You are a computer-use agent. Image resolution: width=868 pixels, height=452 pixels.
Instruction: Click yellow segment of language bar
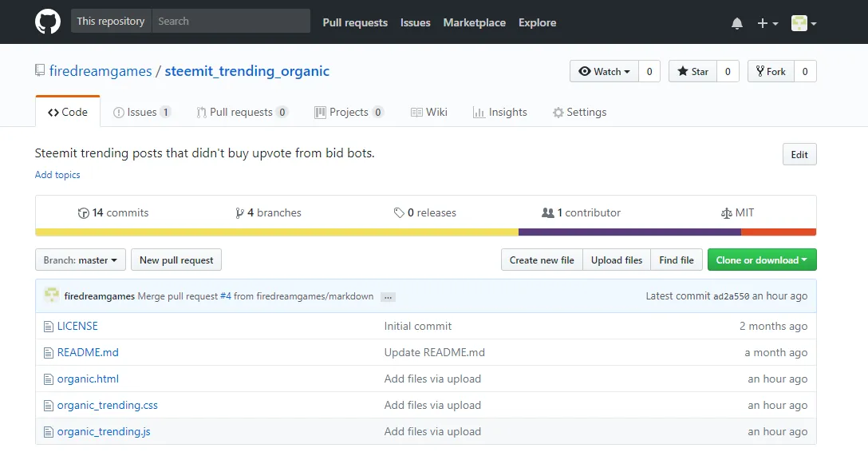pyautogui.click(x=277, y=232)
